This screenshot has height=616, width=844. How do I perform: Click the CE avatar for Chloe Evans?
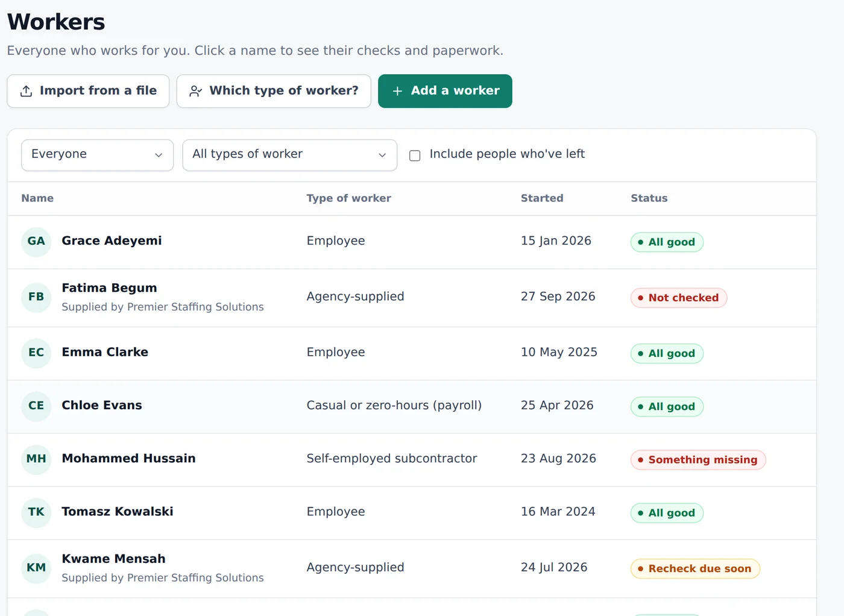[36, 406]
